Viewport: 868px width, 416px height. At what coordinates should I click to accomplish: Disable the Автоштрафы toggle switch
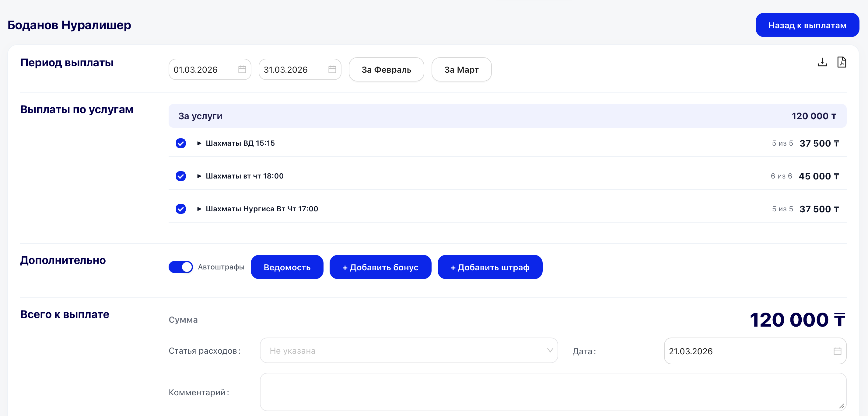tap(180, 267)
